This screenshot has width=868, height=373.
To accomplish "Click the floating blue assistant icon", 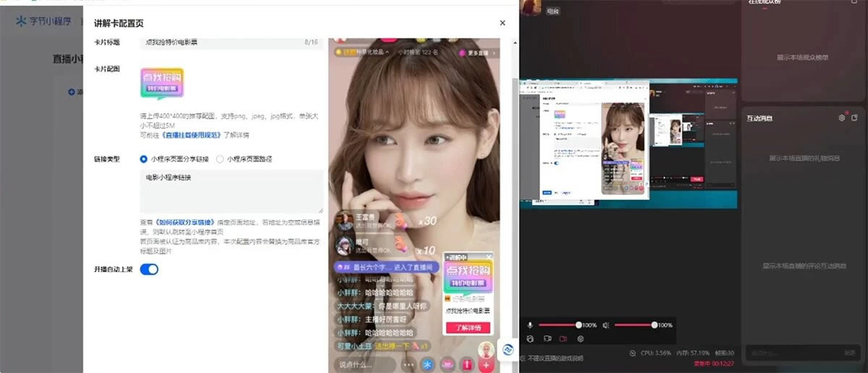I will (x=508, y=350).
